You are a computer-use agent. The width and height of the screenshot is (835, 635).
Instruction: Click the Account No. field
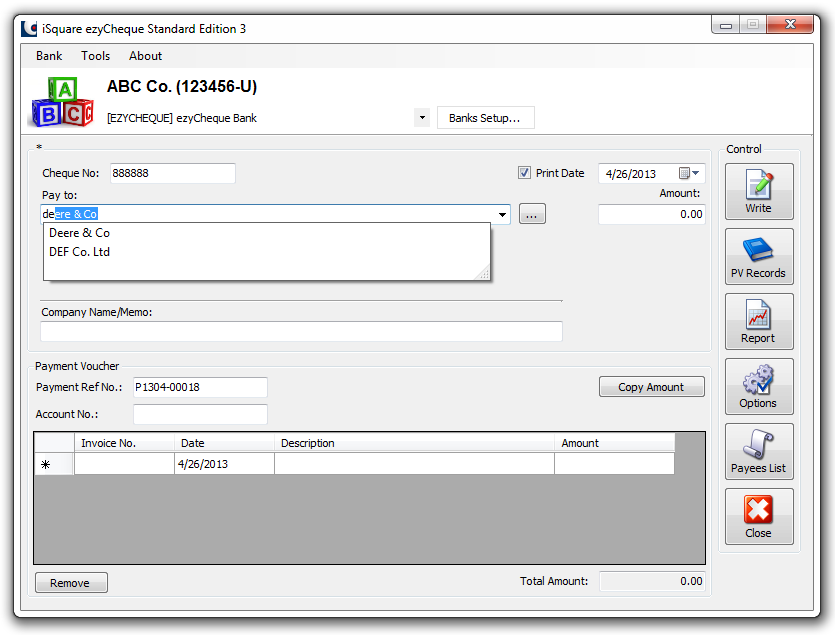(200, 414)
